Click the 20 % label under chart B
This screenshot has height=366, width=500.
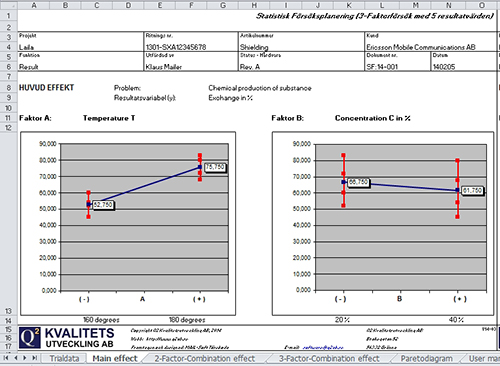[342, 320]
